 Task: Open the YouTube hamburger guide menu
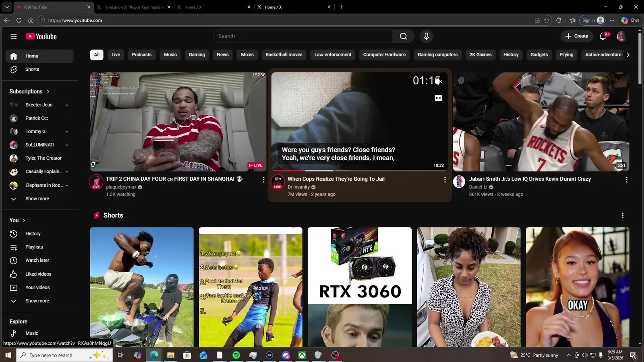(x=14, y=36)
